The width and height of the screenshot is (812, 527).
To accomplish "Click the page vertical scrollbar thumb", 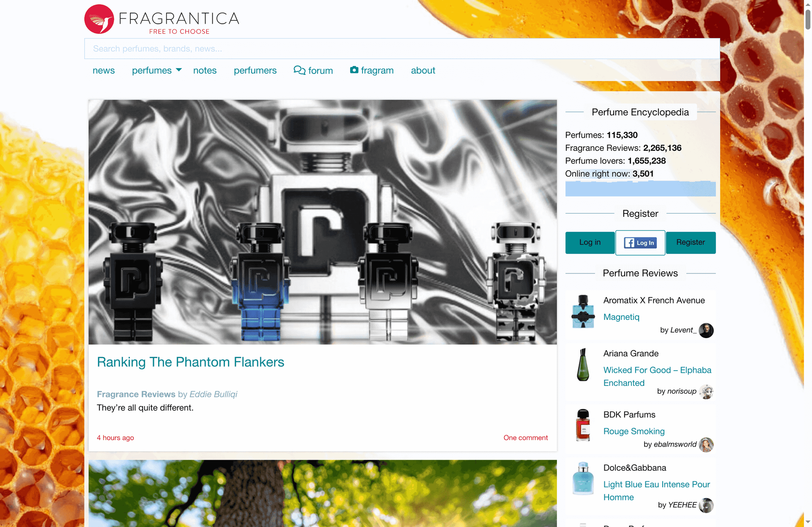I will 808,19.
